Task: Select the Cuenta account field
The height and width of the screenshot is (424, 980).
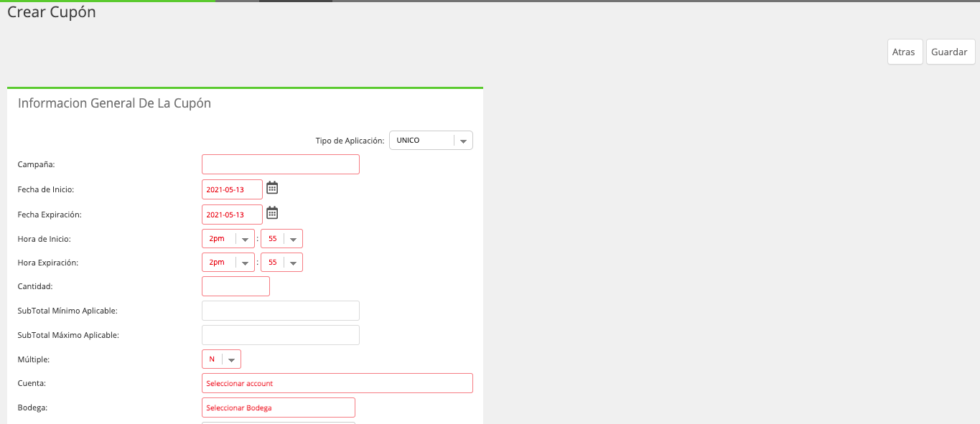Action: tap(337, 383)
